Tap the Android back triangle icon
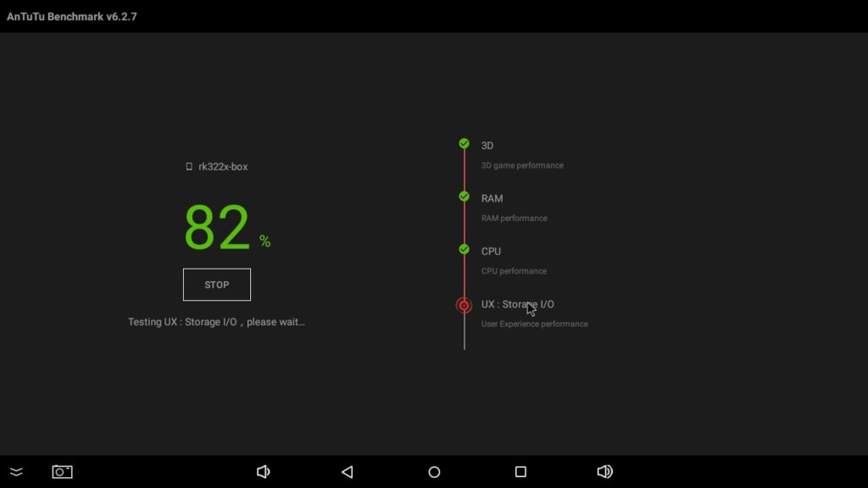Image resolution: width=868 pixels, height=488 pixels. (347, 472)
